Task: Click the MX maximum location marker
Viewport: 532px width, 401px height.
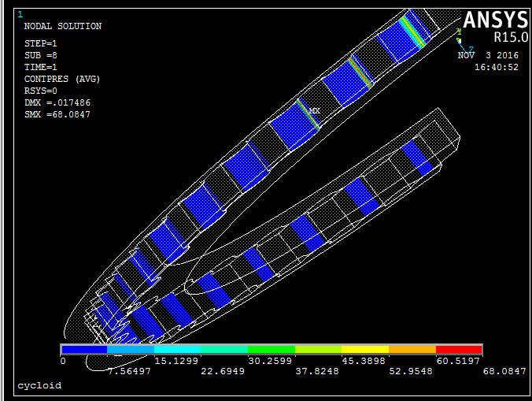Action: 315,111
